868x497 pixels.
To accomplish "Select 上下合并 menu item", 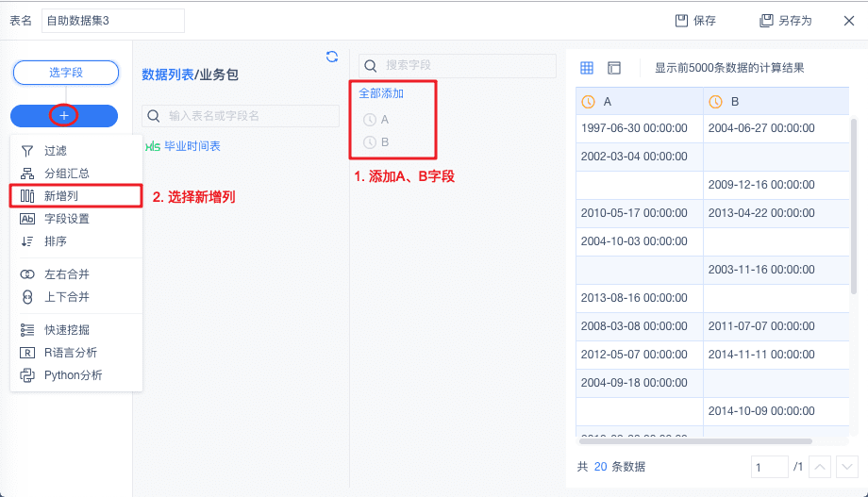I will pos(75,297).
